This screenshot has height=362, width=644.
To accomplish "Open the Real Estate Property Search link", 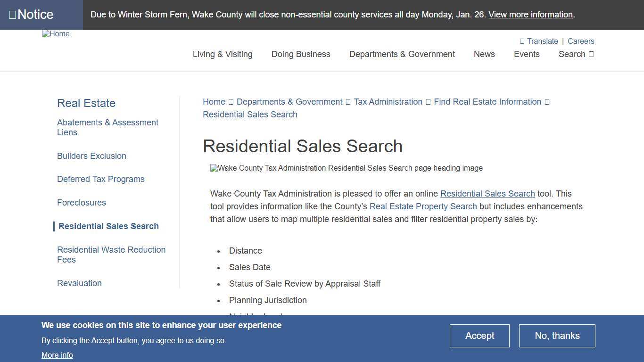I will click(423, 206).
